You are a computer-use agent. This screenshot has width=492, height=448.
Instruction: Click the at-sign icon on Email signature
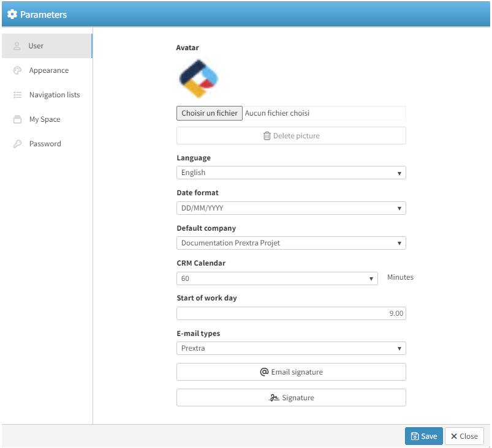point(264,372)
